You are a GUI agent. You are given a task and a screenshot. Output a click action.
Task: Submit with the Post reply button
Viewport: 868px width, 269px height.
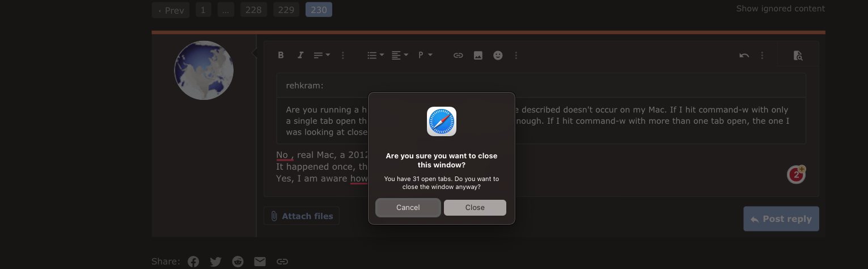click(x=781, y=218)
